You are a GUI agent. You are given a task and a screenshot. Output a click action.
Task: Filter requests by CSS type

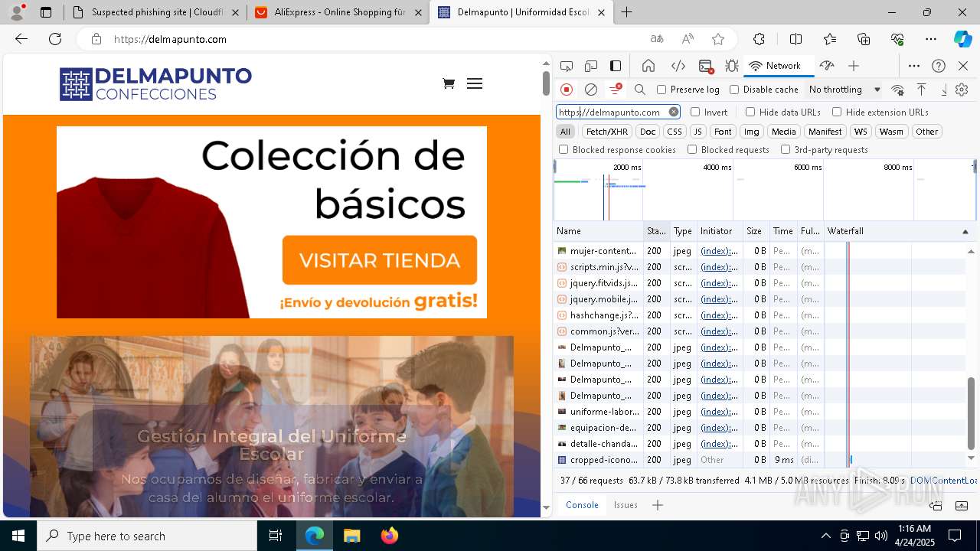click(674, 132)
